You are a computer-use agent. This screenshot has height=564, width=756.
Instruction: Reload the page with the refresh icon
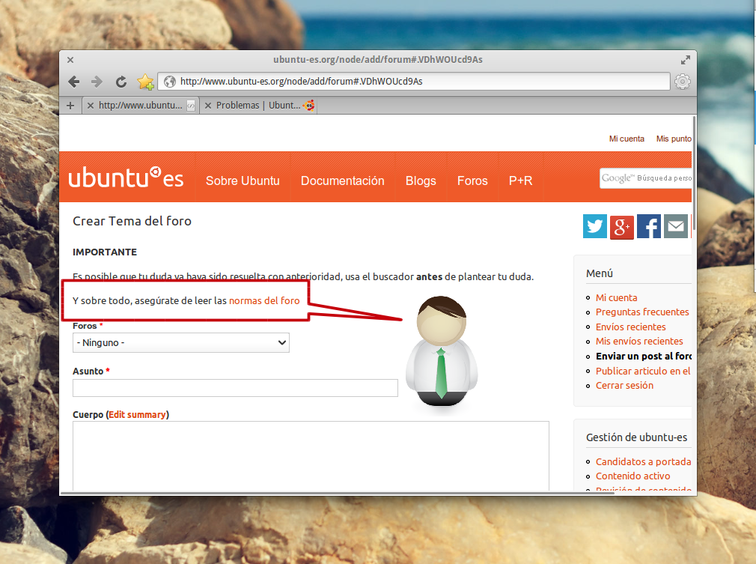[121, 81]
